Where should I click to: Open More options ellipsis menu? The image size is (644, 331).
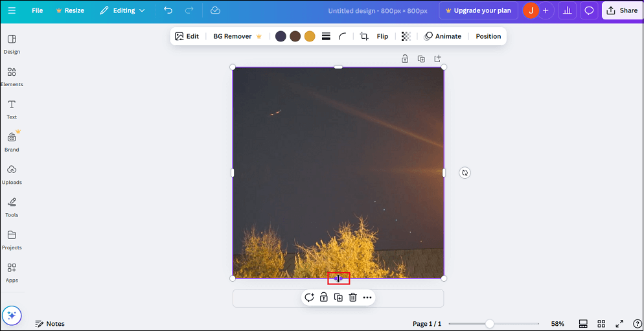367,297
